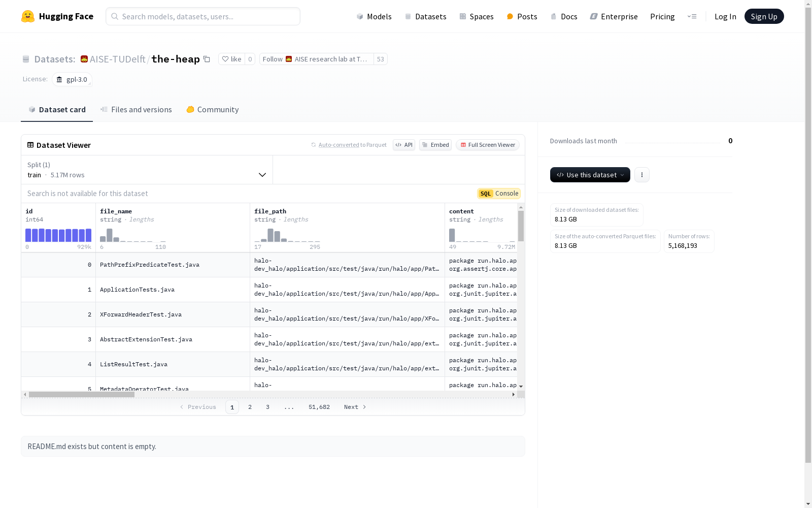Open the Datasets page

425,16
